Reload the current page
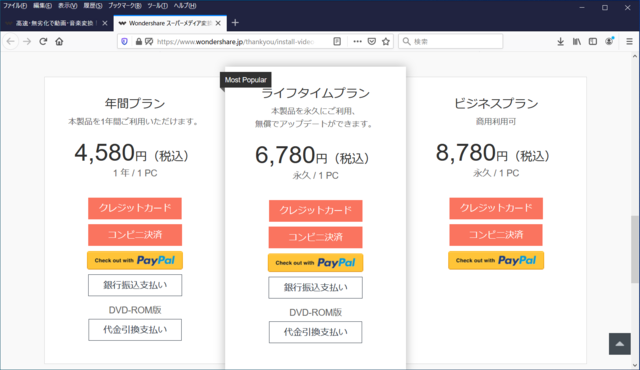This screenshot has width=640, height=370. (43, 41)
